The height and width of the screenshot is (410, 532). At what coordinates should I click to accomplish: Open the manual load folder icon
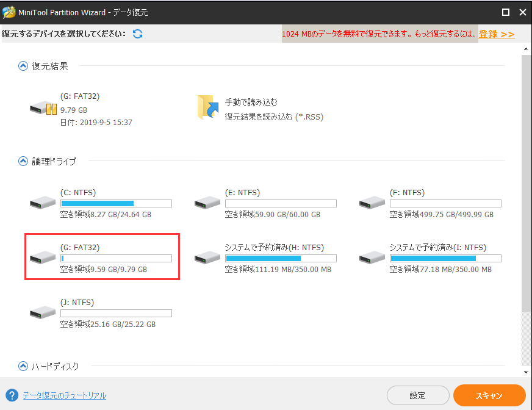pyautogui.click(x=208, y=108)
